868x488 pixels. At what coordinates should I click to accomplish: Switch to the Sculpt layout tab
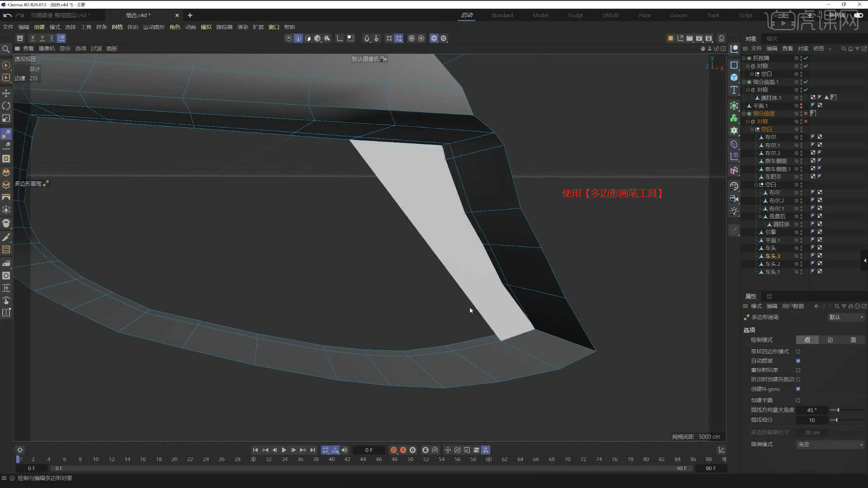(575, 15)
